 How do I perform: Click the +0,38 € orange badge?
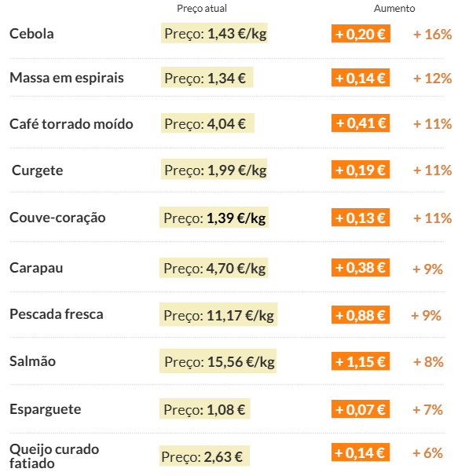pos(361,268)
